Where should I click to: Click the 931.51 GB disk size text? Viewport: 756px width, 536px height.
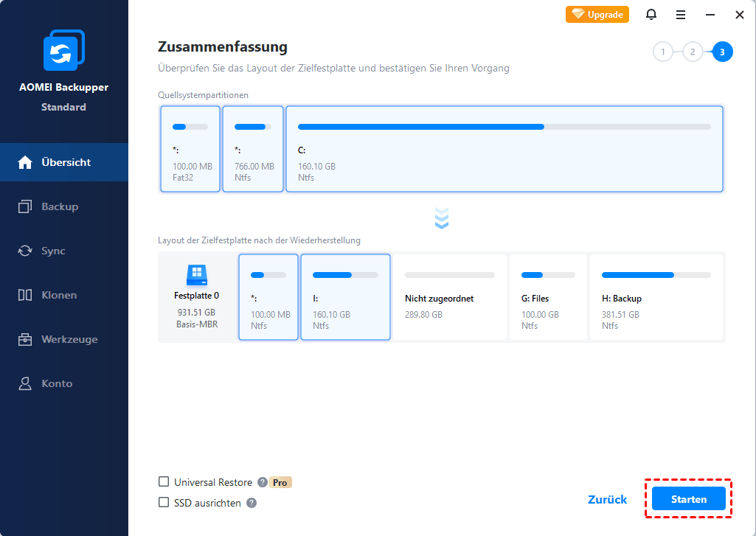(x=196, y=313)
